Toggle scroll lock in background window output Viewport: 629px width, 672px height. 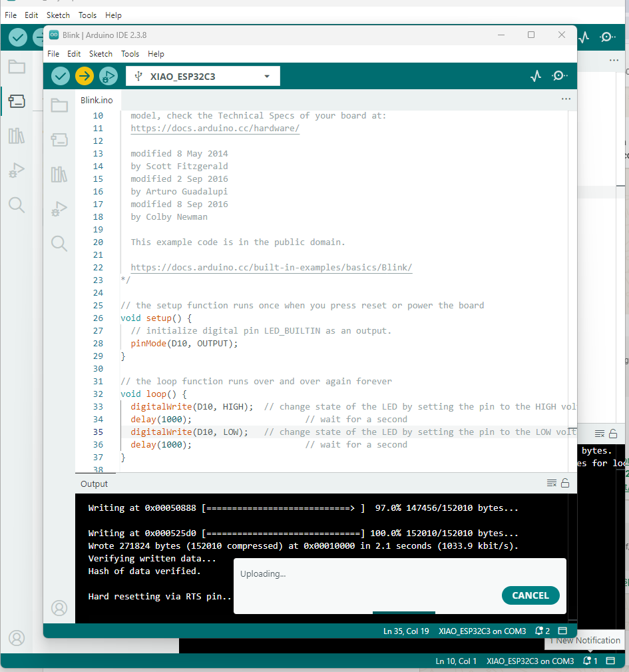[613, 434]
